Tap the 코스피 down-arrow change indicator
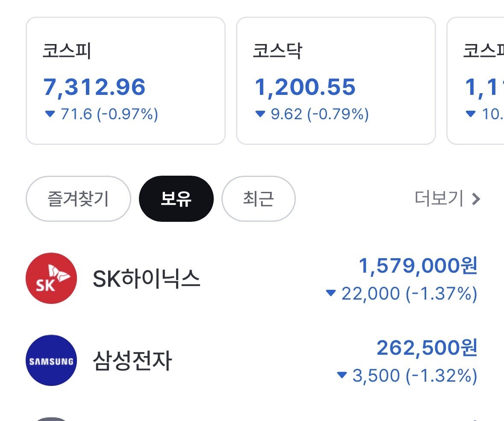Image resolution: width=504 pixels, height=421 pixels. pos(50,114)
